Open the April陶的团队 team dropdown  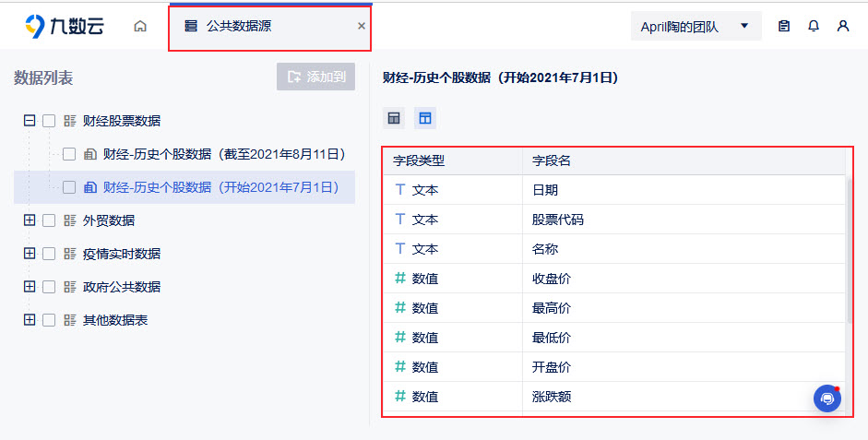[696, 26]
